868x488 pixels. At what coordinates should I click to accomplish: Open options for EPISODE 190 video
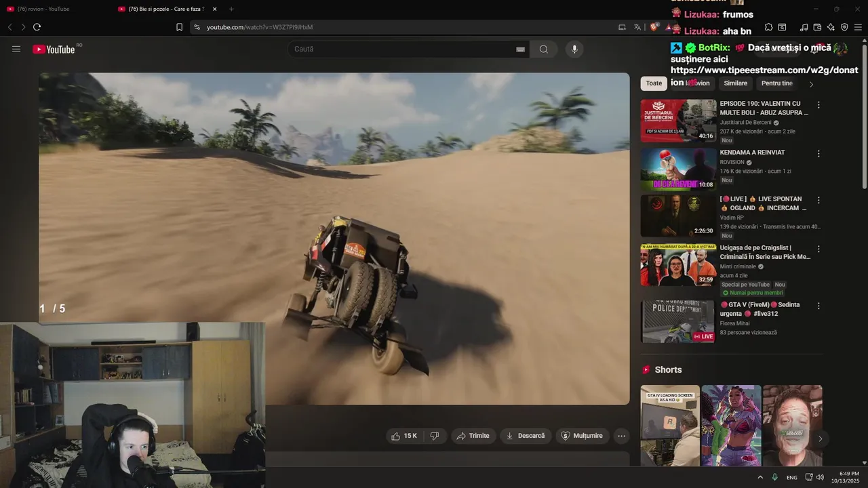(818, 105)
